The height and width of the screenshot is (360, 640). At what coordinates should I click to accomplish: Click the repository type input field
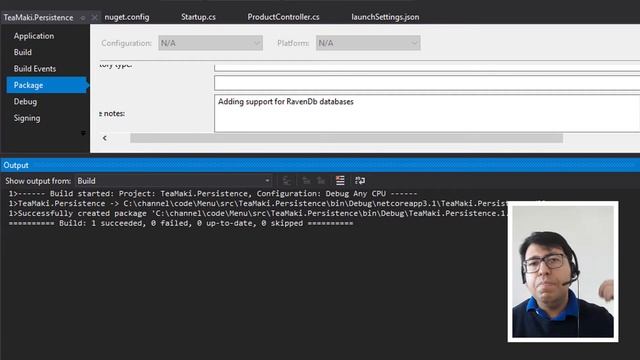coord(427,67)
